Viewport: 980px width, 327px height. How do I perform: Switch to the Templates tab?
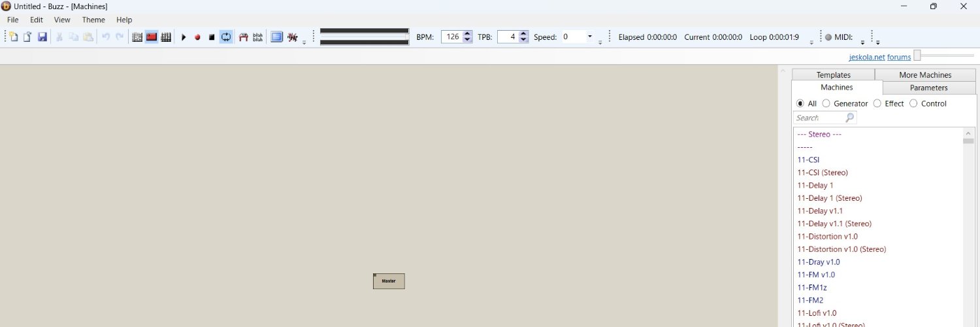pos(833,75)
